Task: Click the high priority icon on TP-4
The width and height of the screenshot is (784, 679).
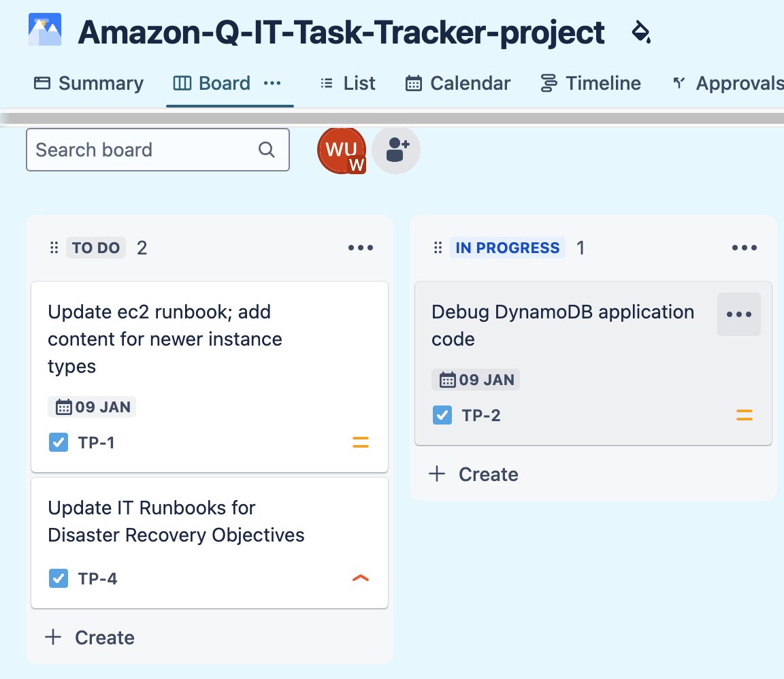Action: coord(361,578)
